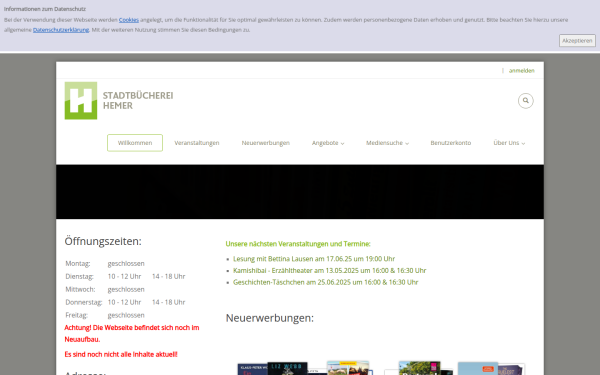The image size is (600, 375).
Task: Click the Öffnungszeiten heading
Action: pyautogui.click(x=103, y=241)
